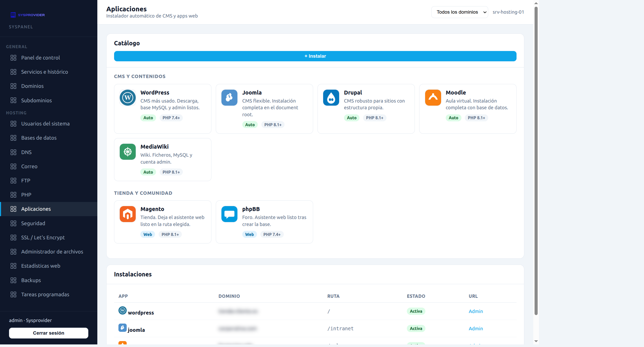Image resolution: width=644 pixels, height=347 pixels.
Task: Navigate to Bases de datos
Action: [x=49, y=138]
